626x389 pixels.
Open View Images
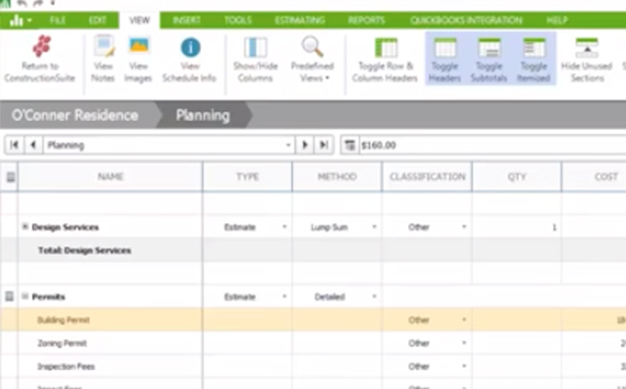138,58
